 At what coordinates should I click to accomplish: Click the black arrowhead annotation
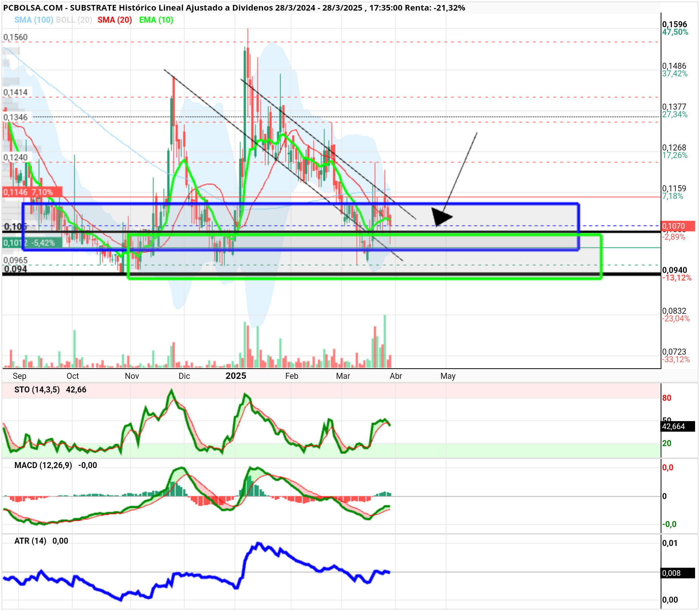[441, 217]
